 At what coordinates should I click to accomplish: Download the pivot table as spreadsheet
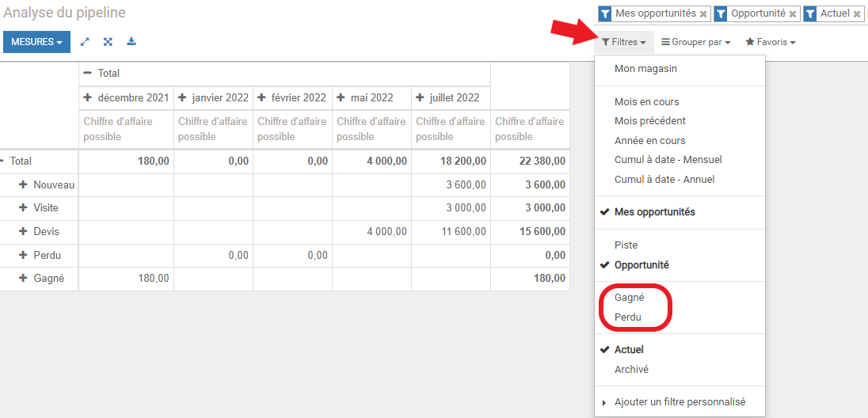pyautogui.click(x=131, y=41)
